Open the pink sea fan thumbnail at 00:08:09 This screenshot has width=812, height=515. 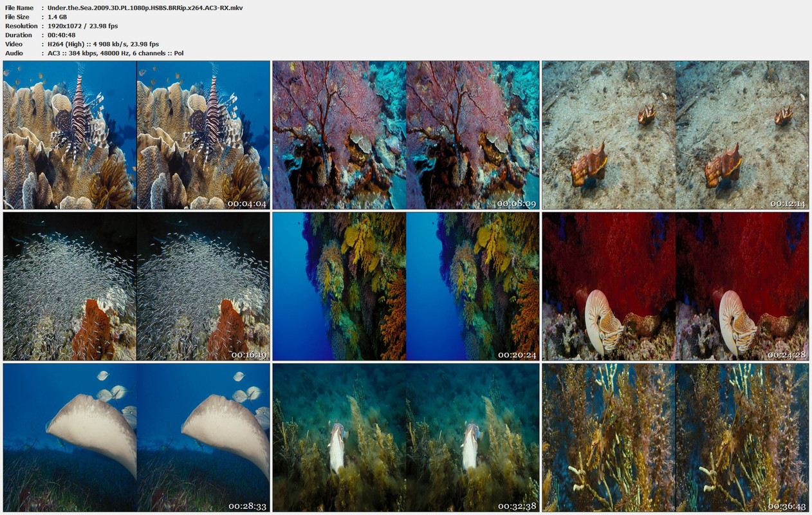406,135
